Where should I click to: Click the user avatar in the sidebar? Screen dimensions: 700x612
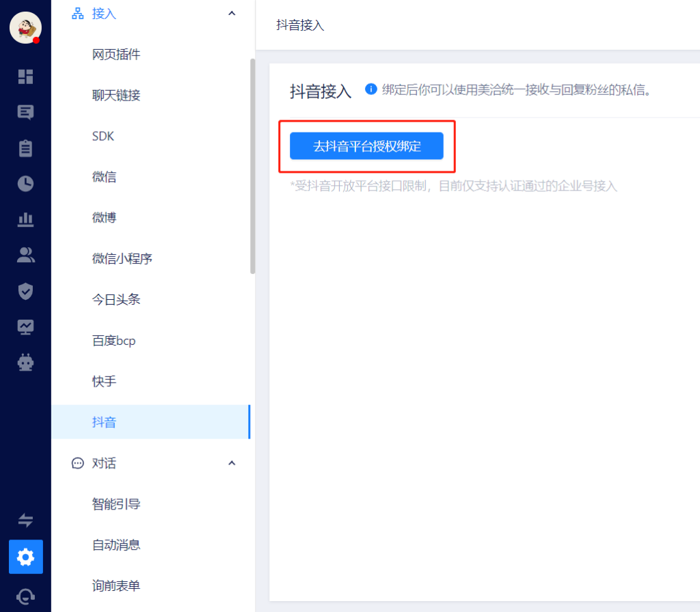(25, 27)
